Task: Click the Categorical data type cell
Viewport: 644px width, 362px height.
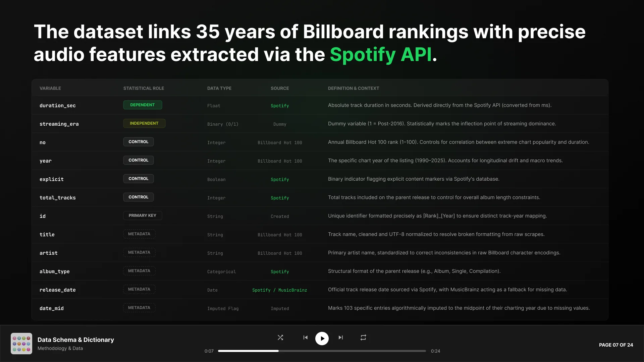Action: point(221,271)
